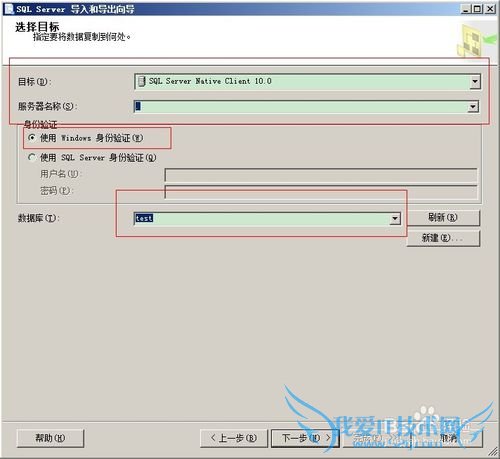The image size is (500, 459).
Task: Focus the server name input field
Action: pyautogui.click(x=306, y=107)
